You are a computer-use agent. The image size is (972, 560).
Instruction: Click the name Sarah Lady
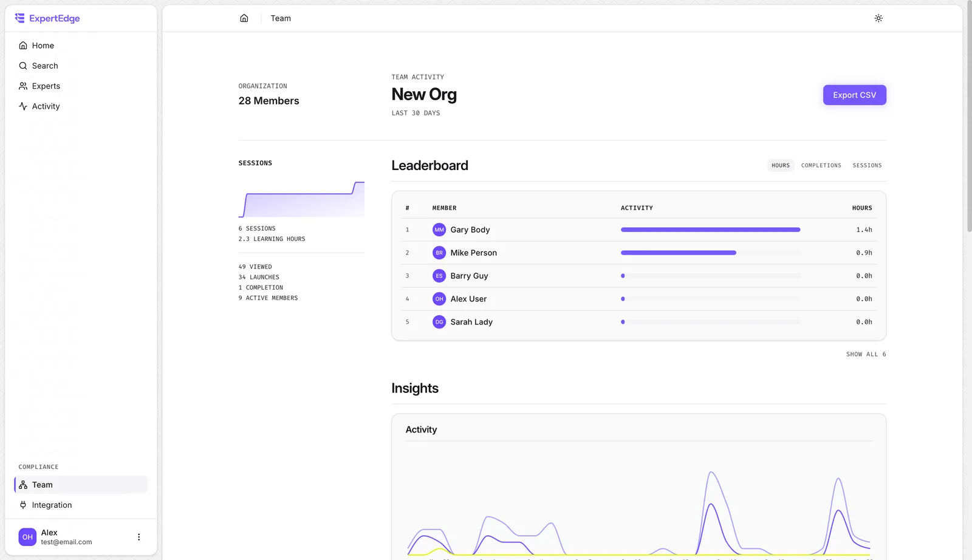(471, 322)
